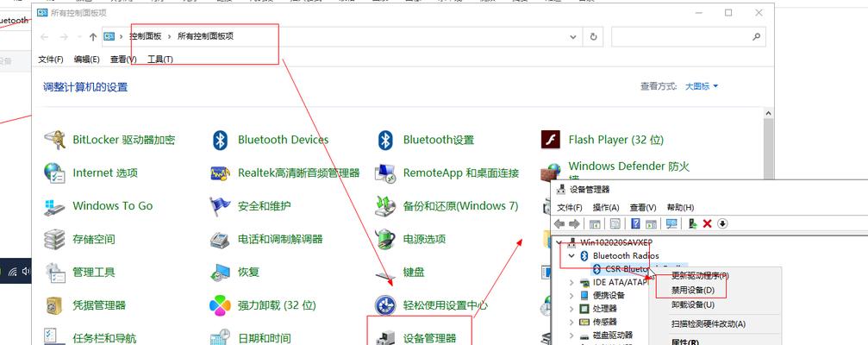
Task: Open Realtek高清晰音频管理器 icon
Action: click(x=221, y=172)
